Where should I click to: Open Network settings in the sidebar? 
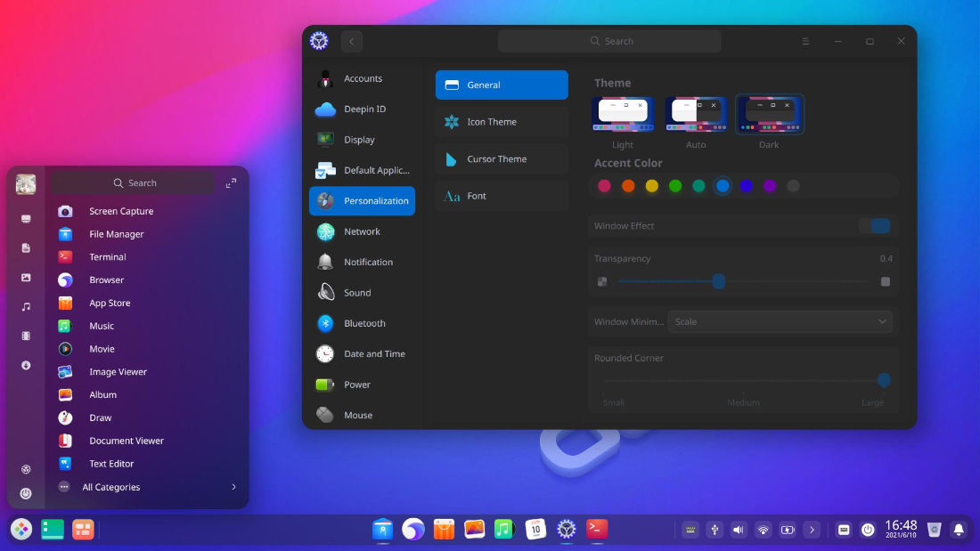(x=362, y=231)
